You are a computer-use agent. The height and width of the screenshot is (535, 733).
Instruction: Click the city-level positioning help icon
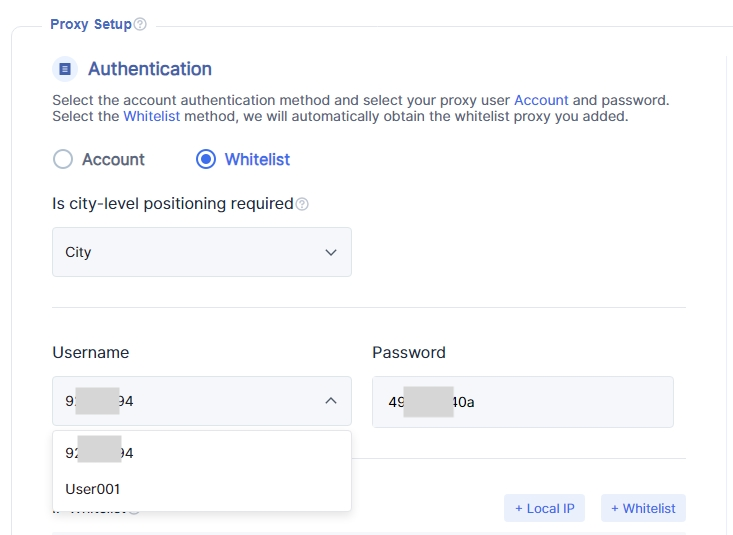[x=302, y=204]
